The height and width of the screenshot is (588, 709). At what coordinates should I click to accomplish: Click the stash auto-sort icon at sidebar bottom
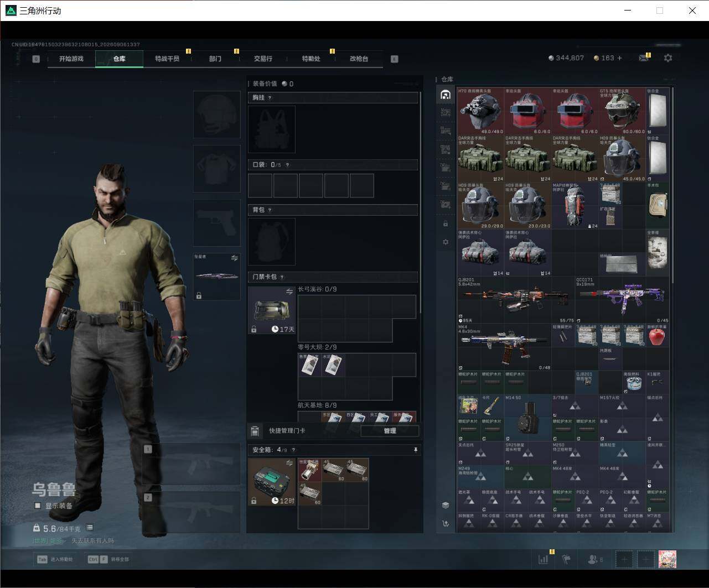(x=446, y=523)
